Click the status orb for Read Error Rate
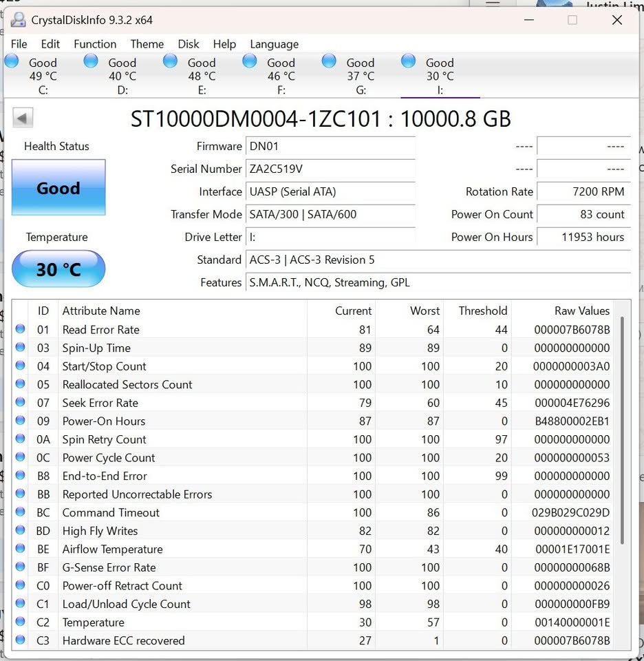 tap(20, 329)
